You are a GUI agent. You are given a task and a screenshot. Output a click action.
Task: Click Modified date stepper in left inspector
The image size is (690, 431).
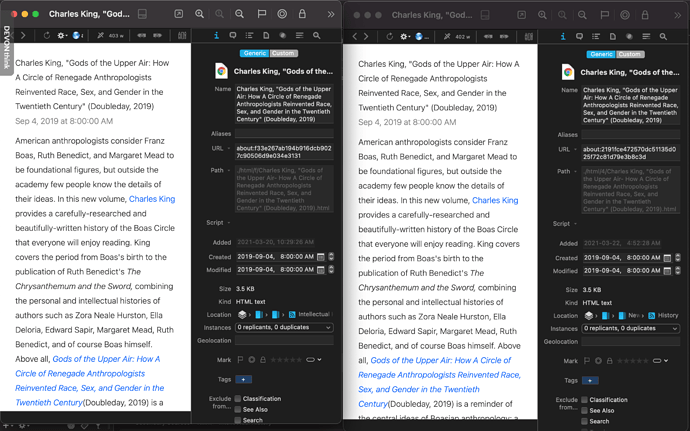click(x=331, y=269)
